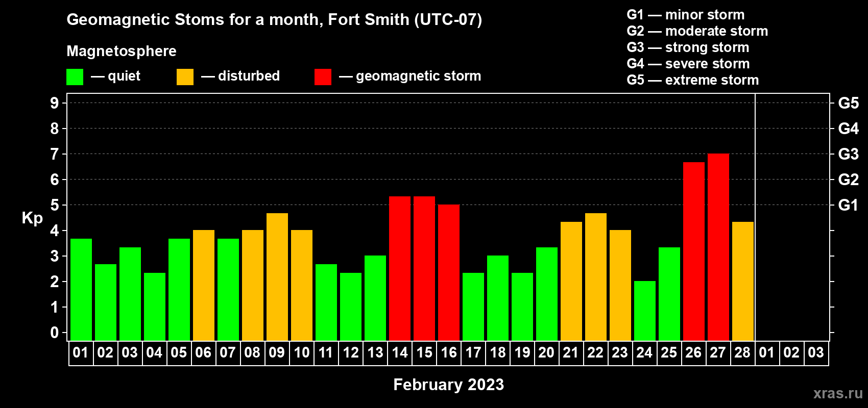The height and width of the screenshot is (408, 868).
Task: Click the green bar for February 25
Action: coord(669,294)
